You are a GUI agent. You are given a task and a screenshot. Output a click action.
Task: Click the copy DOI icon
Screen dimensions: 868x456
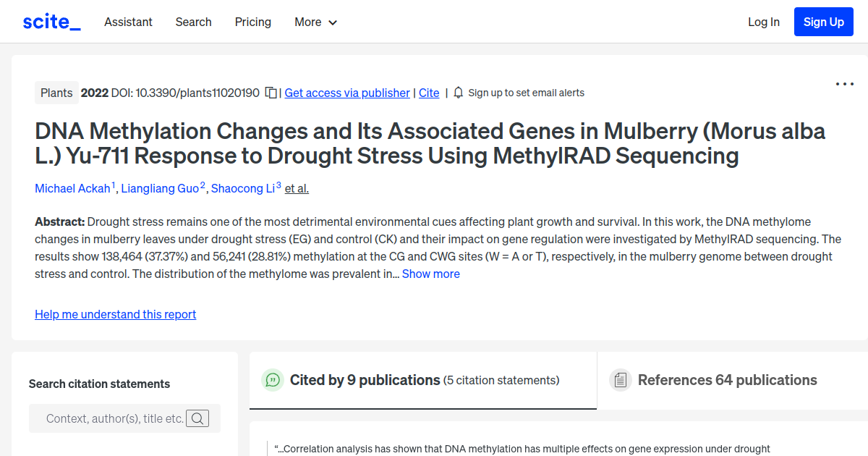[x=271, y=93]
